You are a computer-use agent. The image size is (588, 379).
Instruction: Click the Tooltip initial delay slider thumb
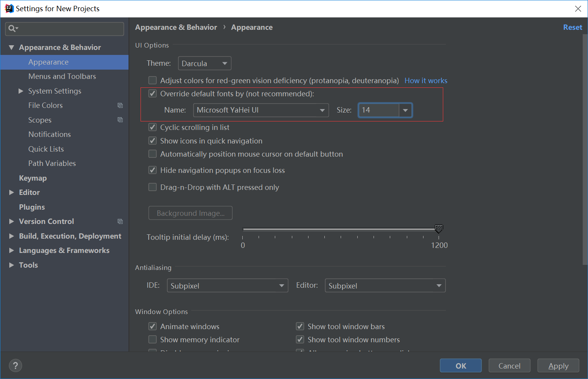tap(439, 229)
